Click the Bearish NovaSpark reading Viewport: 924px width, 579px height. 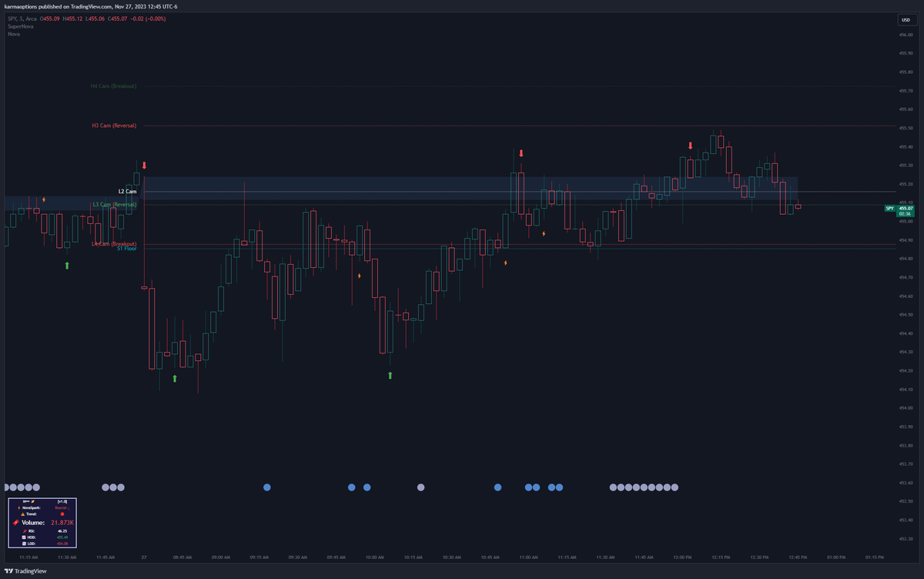click(62, 508)
